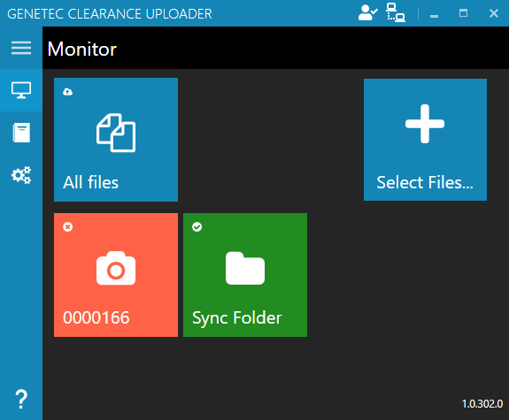Open the Sync Folder tile

tap(245, 275)
